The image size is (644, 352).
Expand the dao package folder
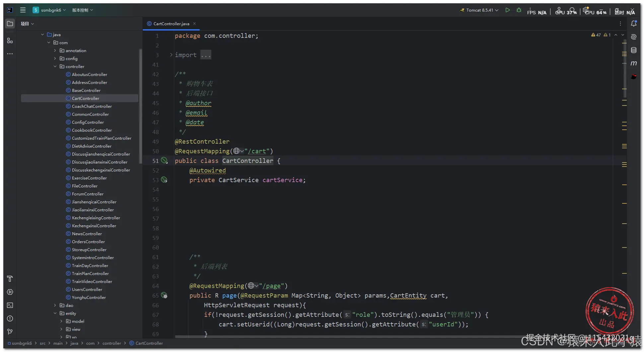pyautogui.click(x=55, y=306)
